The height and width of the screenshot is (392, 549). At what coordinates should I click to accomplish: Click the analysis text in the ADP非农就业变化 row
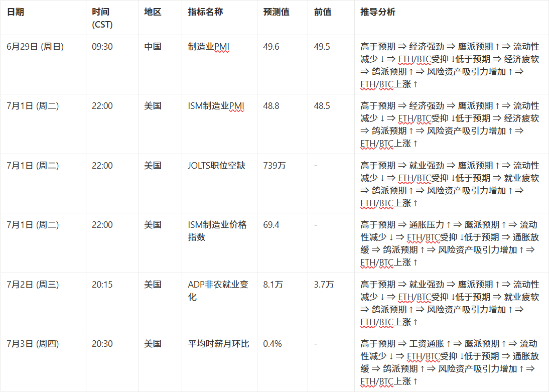(x=450, y=303)
